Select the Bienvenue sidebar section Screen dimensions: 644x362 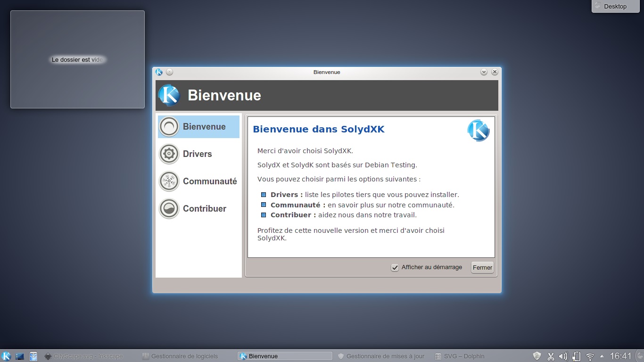[x=198, y=127]
